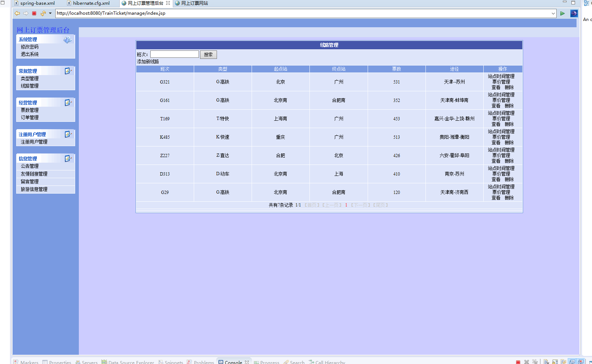Open 站点时间管理 for route T169

[501, 113]
